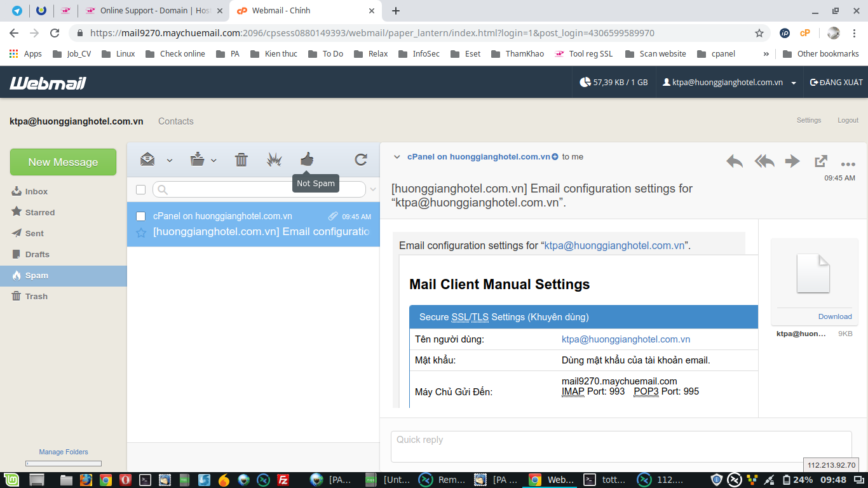The image size is (868, 488).
Task: Click the mark as read envelope icon
Action: click(147, 159)
